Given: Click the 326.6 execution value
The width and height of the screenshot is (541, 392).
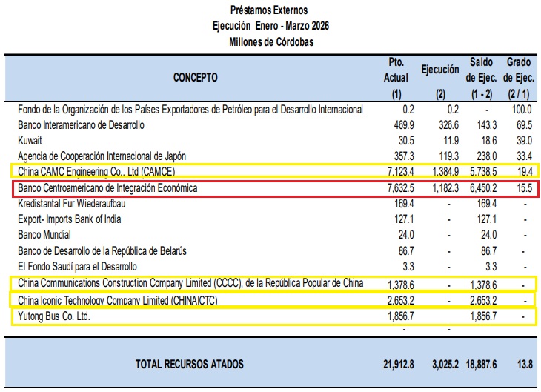Looking at the screenshot, I should [448, 125].
